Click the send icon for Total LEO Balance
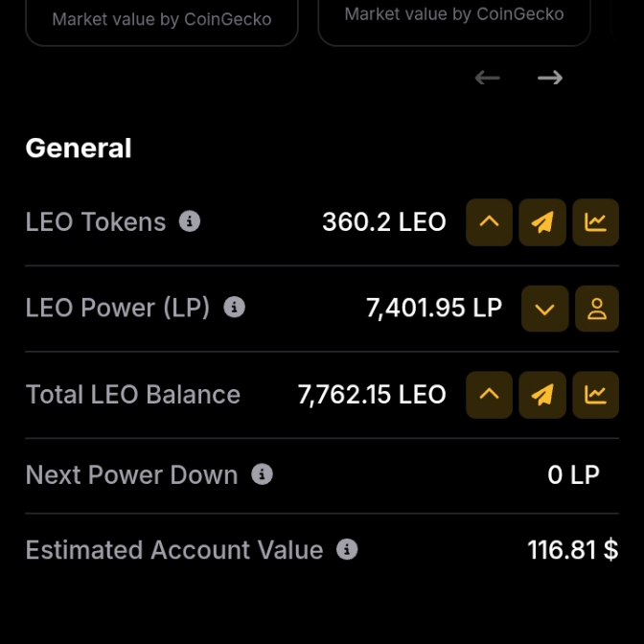The width and height of the screenshot is (644, 644). [542, 395]
